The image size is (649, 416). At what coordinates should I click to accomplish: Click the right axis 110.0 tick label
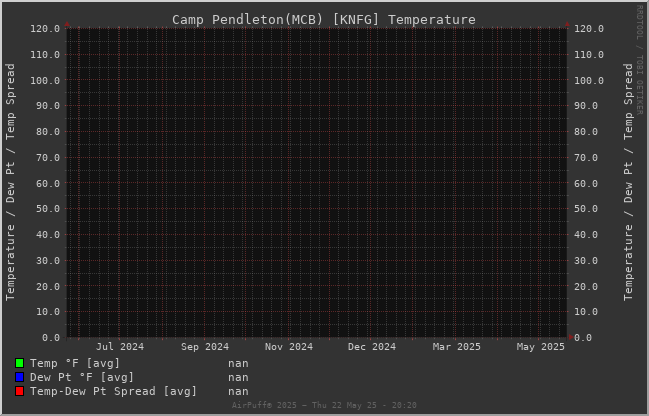[x=589, y=55]
